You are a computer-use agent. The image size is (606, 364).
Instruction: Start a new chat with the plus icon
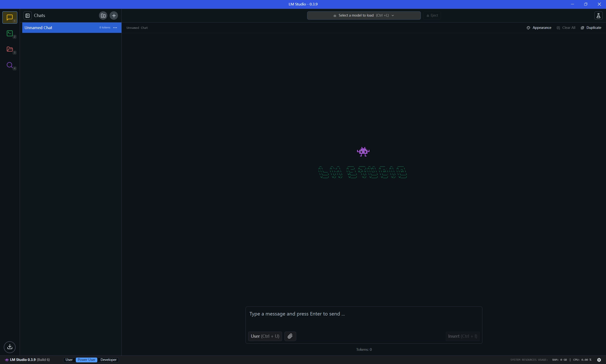point(114,16)
